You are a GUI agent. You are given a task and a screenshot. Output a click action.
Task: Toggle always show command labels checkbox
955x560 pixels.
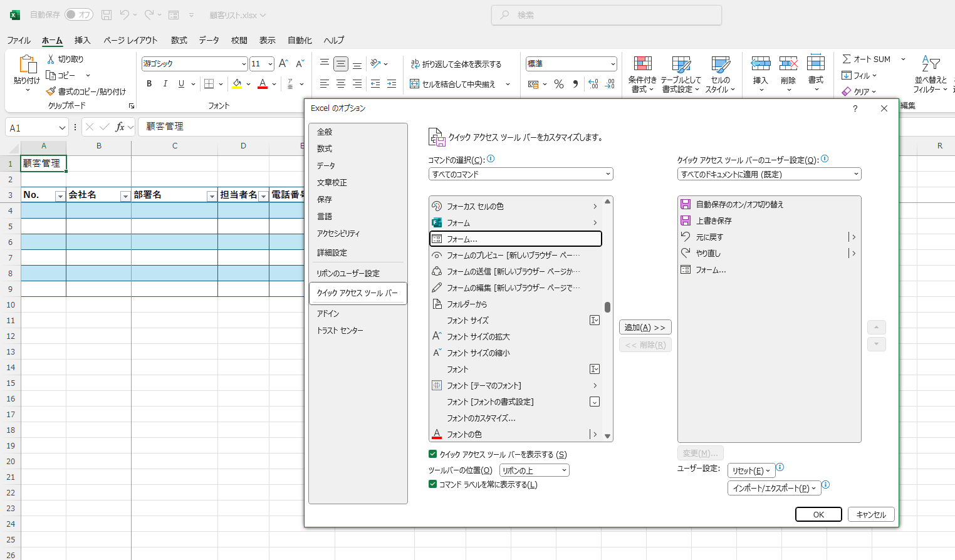[x=432, y=484]
